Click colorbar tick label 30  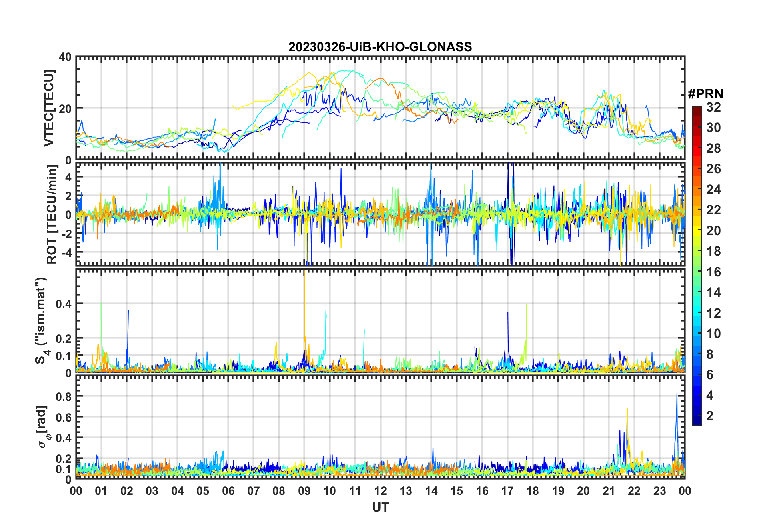[713, 128]
